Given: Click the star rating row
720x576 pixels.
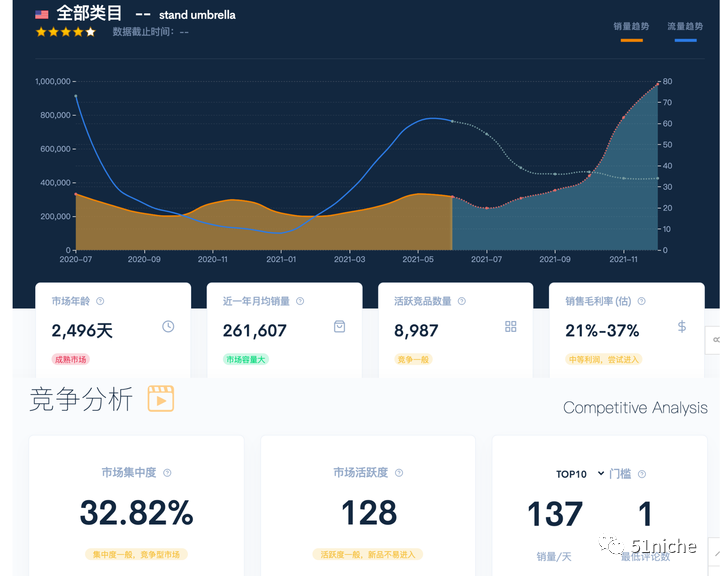Looking at the screenshot, I should [66, 32].
